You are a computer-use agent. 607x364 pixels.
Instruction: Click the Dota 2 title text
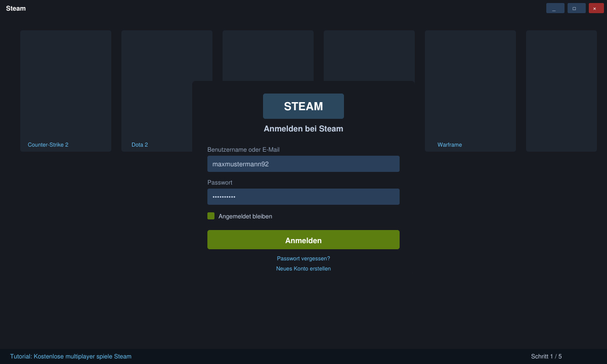[140, 145]
